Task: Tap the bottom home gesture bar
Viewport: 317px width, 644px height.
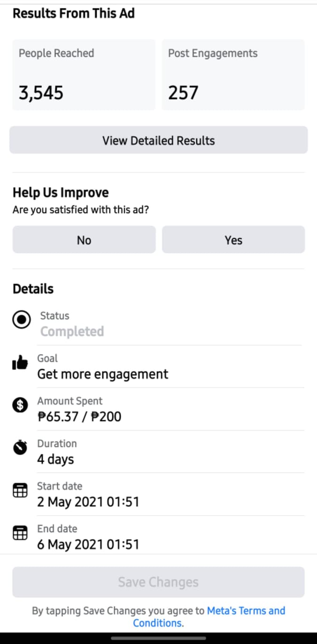Action: (158, 638)
